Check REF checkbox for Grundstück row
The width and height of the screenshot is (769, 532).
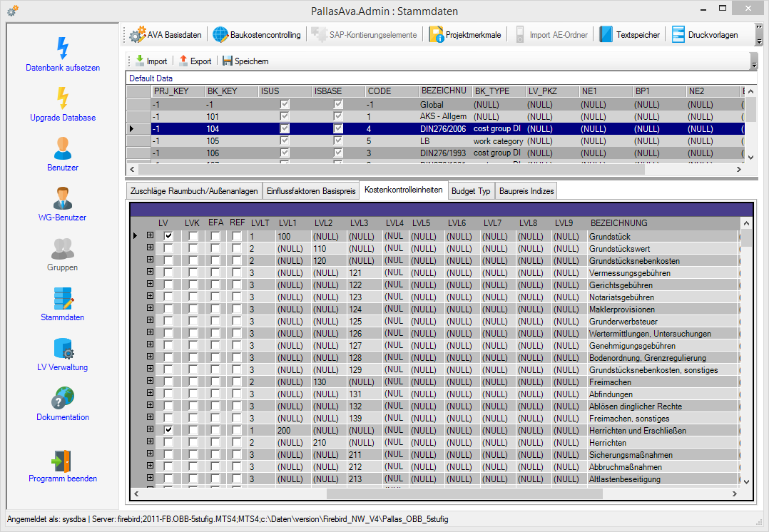click(x=237, y=236)
